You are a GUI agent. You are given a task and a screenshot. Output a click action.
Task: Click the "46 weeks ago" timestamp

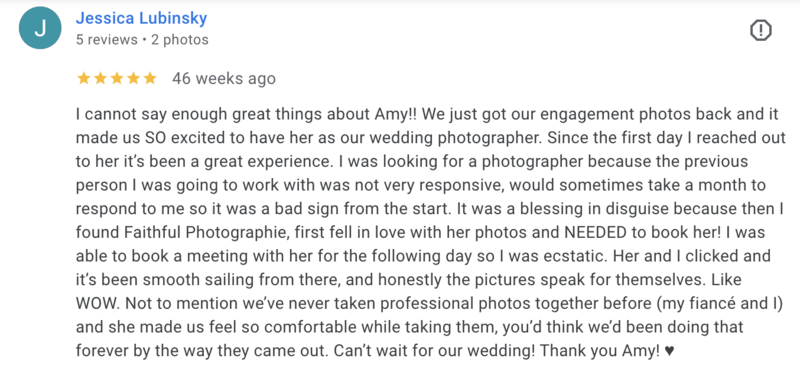(223, 79)
